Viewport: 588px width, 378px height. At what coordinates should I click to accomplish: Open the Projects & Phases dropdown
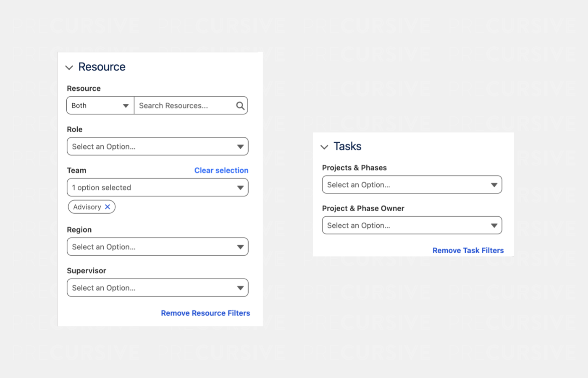[412, 185]
